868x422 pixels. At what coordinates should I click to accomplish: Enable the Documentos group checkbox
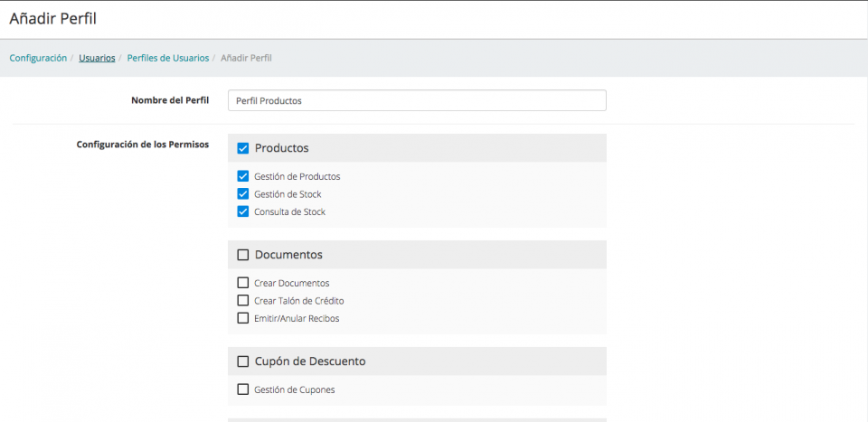[x=242, y=255]
